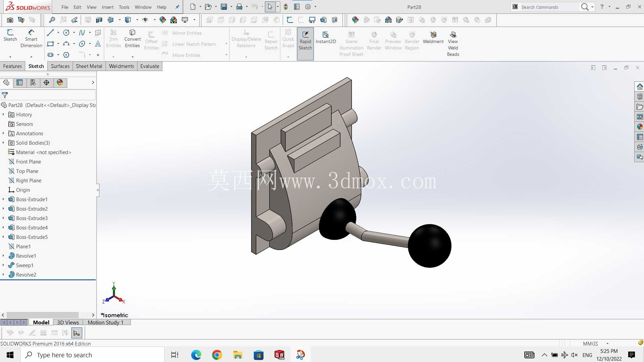Select Front Plane in the tree
The height and width of the screenshot is (362, 644).
click(x=29, y=162)
